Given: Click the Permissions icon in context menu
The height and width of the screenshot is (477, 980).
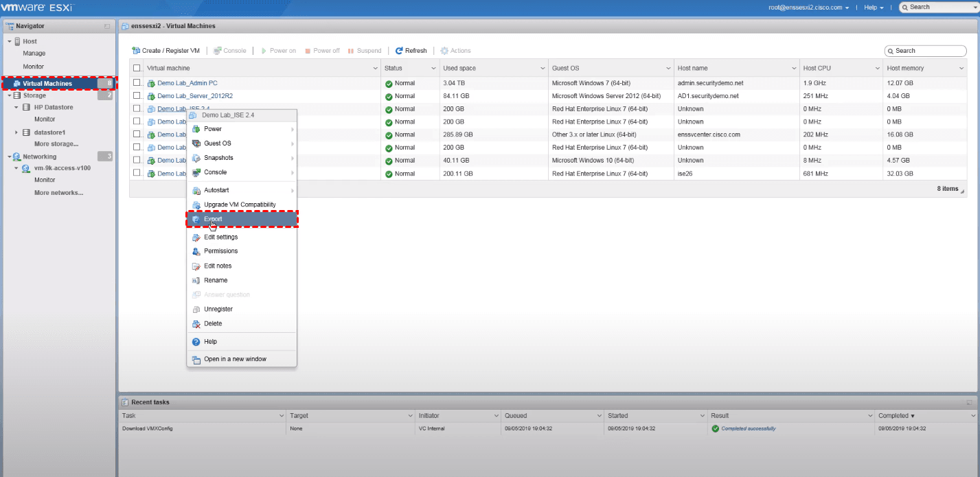Looking at the screenshot, I should point(196,251).
